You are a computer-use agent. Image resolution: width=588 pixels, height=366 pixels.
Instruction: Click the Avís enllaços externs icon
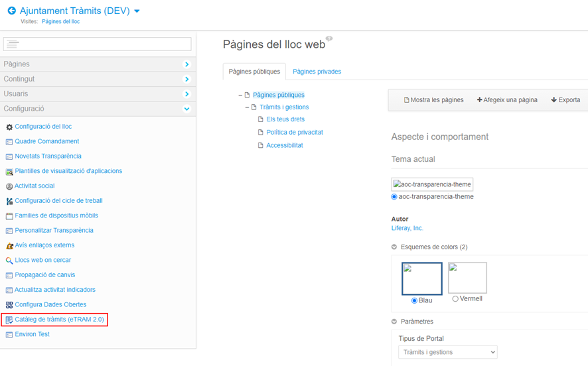[x=9, y=246]
